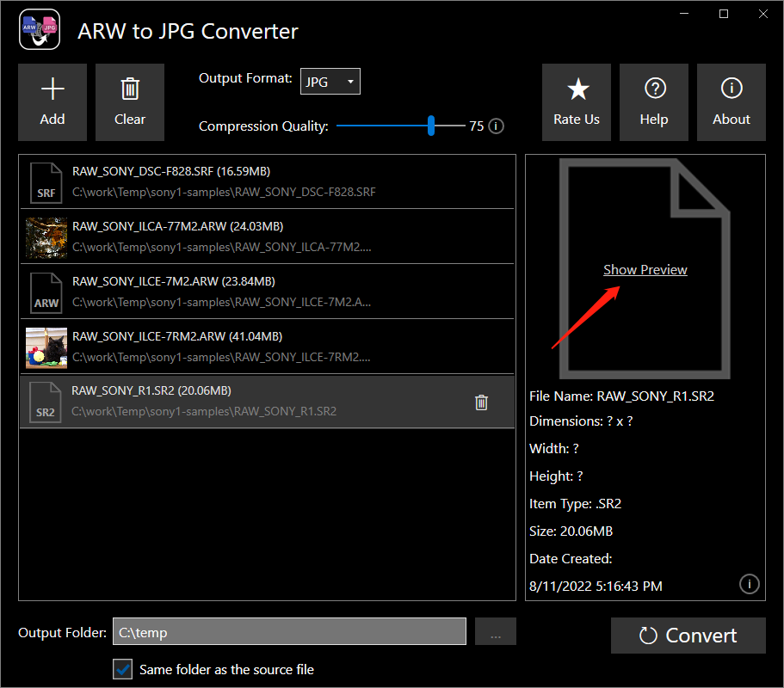Select RAW_SONY_ILCE-7RM2.ARW (41.04MB) file name
Screen dimensions: 784x688
[177, 336]
